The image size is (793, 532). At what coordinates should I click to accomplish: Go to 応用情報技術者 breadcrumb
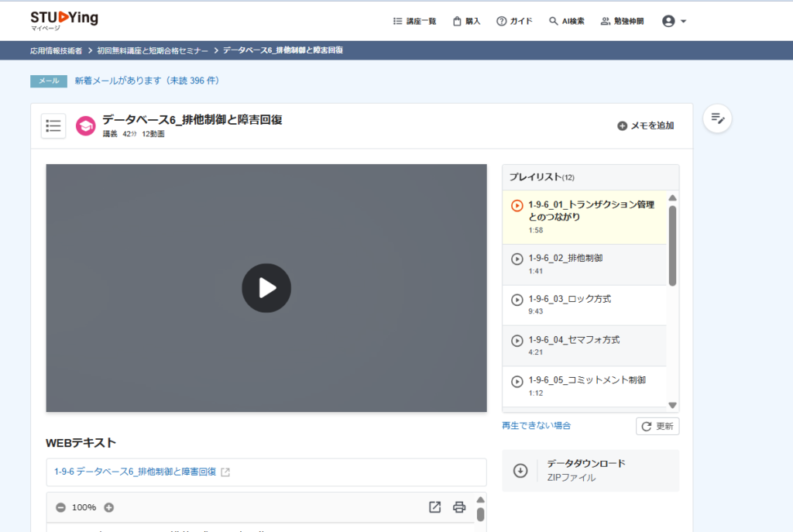[x=56, y=50]
